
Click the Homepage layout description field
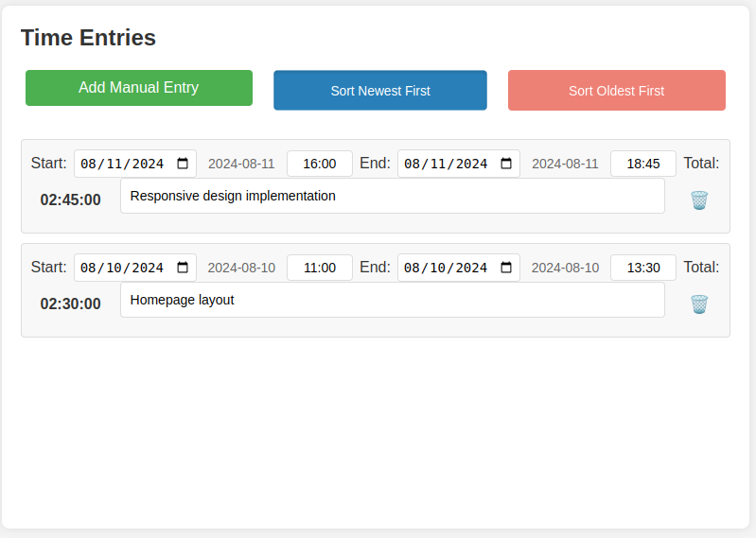(392, 301)
